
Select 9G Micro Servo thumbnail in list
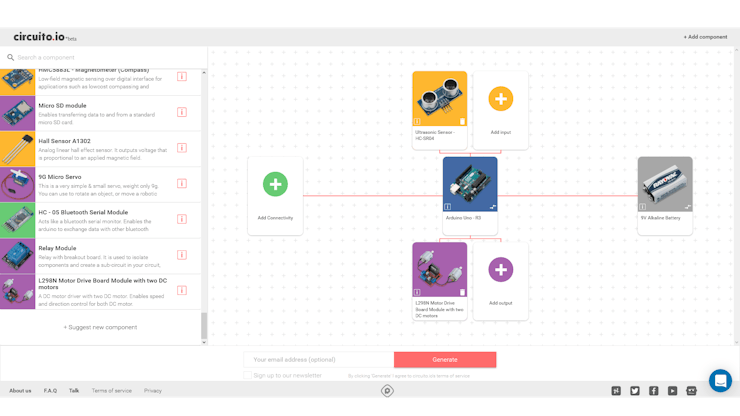click(17, 185)
